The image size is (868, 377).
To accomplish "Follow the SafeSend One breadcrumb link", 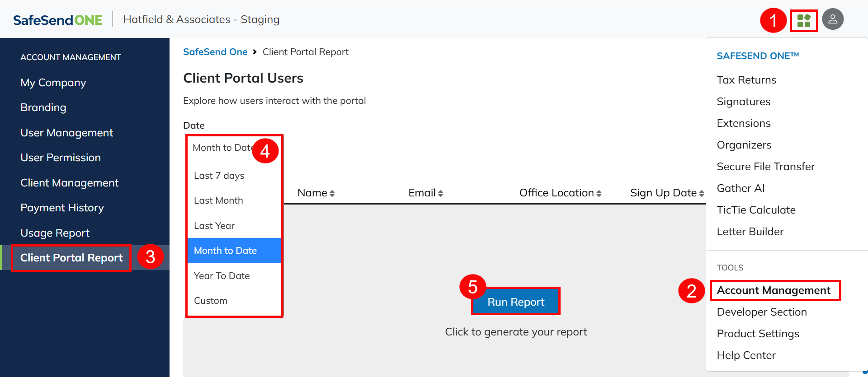I will [x=215, y=52].
